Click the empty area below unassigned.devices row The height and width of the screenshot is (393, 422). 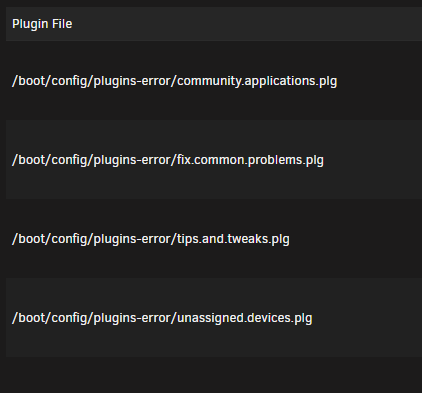(214, 375)
